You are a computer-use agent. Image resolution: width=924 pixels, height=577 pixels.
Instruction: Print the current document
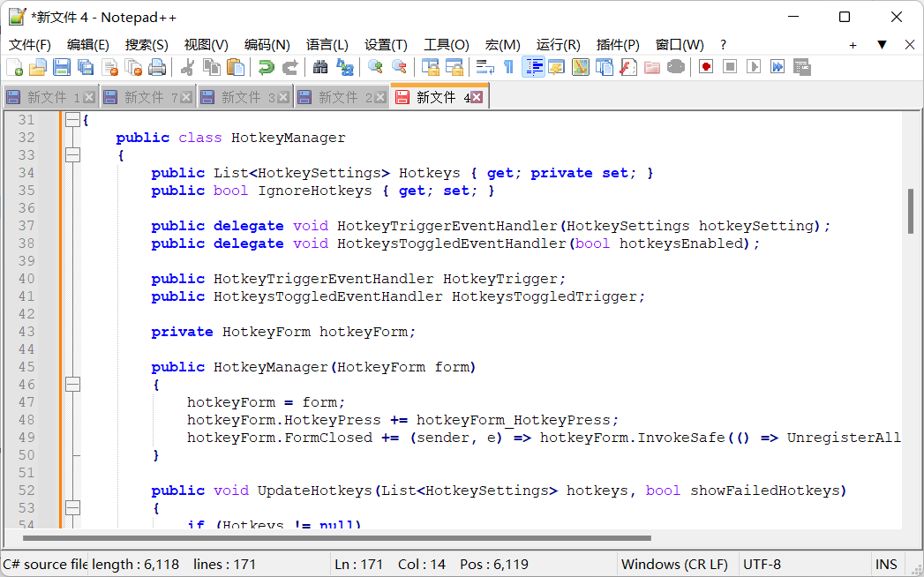click(157, 67)
